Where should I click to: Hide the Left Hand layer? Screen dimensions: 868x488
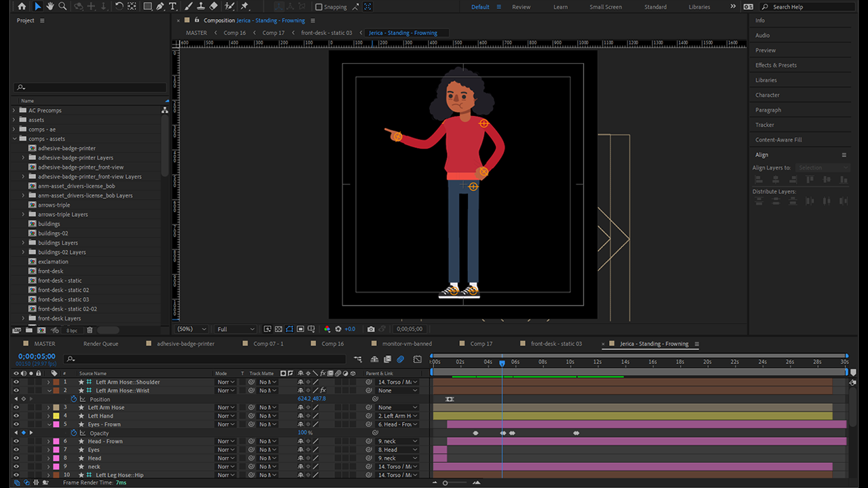point(16,416)
